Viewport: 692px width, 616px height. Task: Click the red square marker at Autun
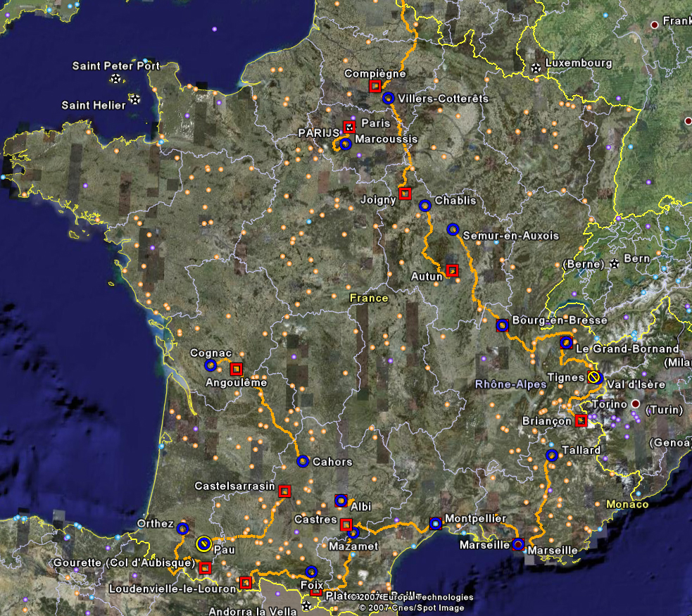(x=452, y=270)
